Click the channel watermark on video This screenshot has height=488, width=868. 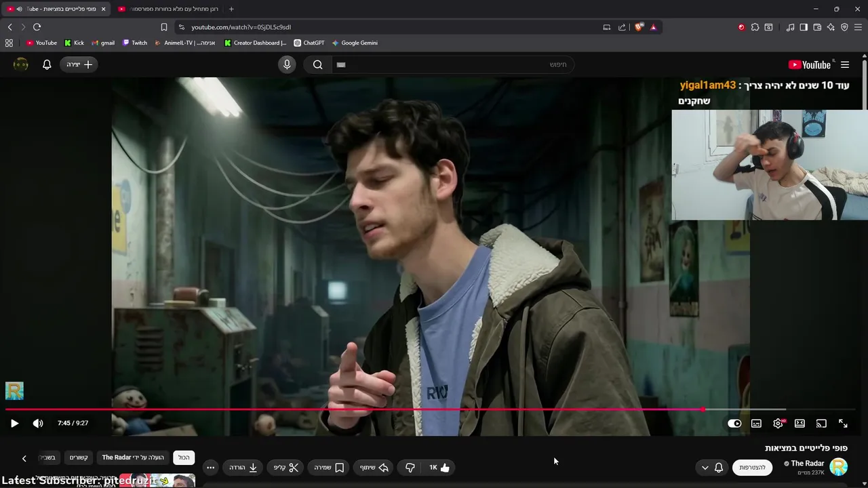14,390
